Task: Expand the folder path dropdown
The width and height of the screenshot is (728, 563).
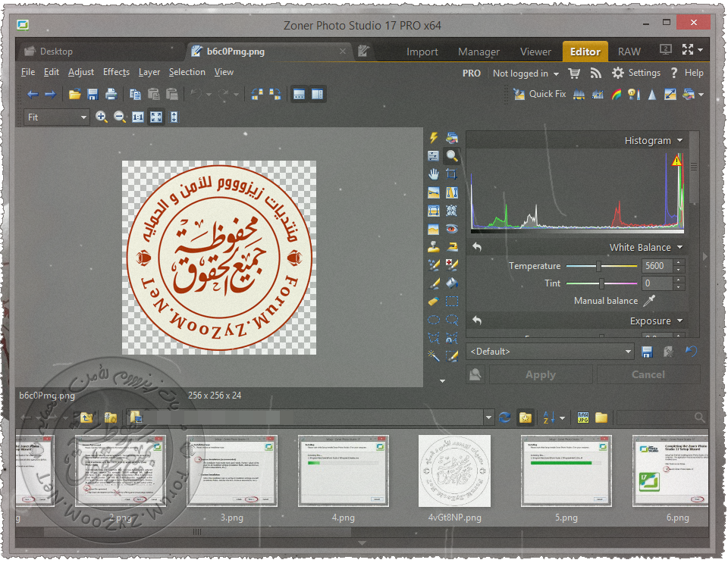Action: 488,418
